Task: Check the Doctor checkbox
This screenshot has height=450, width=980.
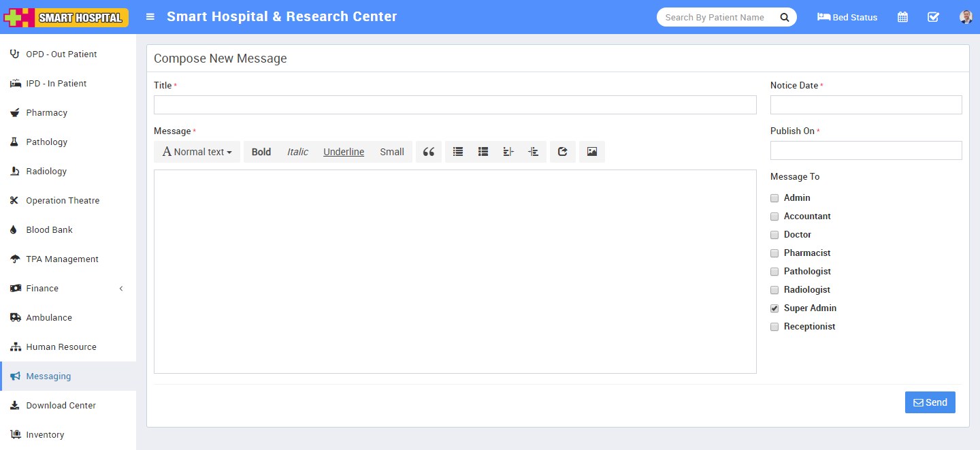Action: point(774,235)
